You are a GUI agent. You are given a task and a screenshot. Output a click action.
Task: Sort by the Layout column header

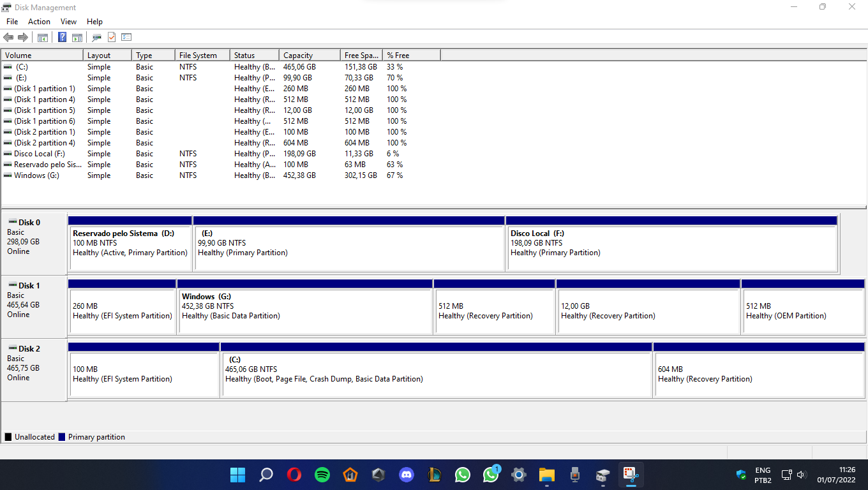pyautogui.click(x=107, y=56)
